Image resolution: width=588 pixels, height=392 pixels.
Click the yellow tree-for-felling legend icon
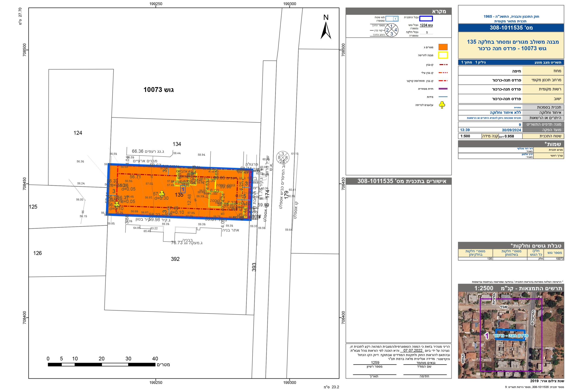pyautogui.click(x=442, y=105)
